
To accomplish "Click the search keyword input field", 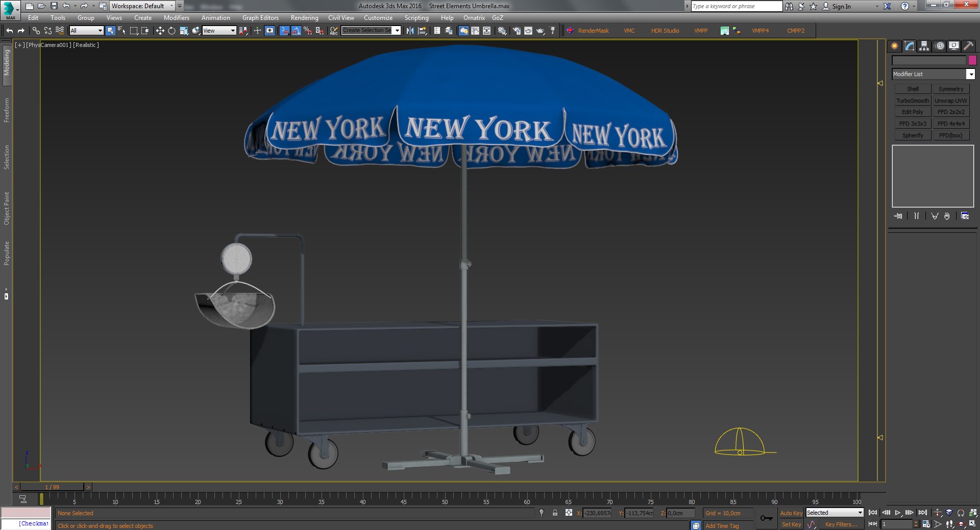I will (737, 6).
